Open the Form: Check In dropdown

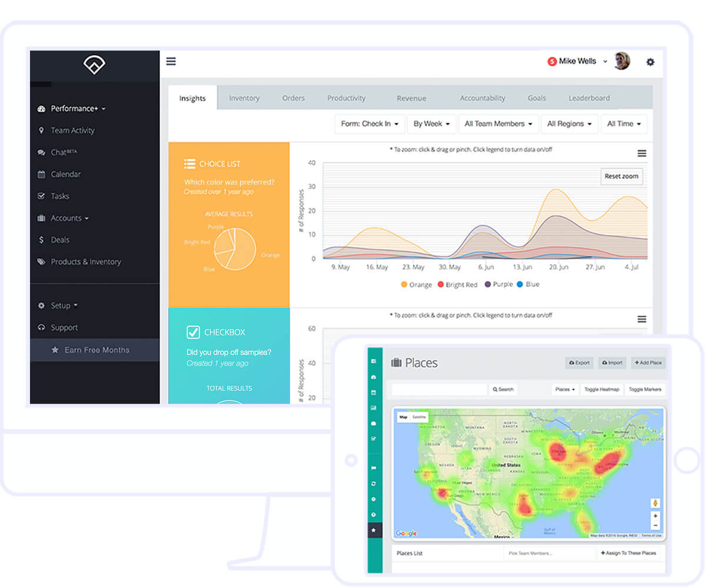[x=370, y=124]
